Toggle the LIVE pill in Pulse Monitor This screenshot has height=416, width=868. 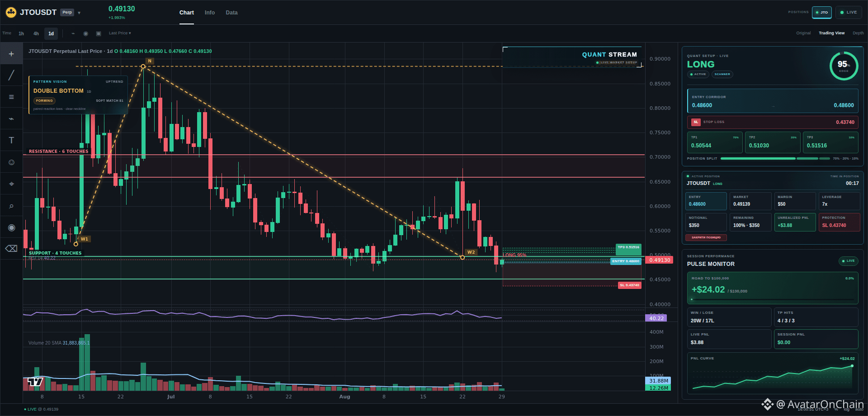coord(848,261)
